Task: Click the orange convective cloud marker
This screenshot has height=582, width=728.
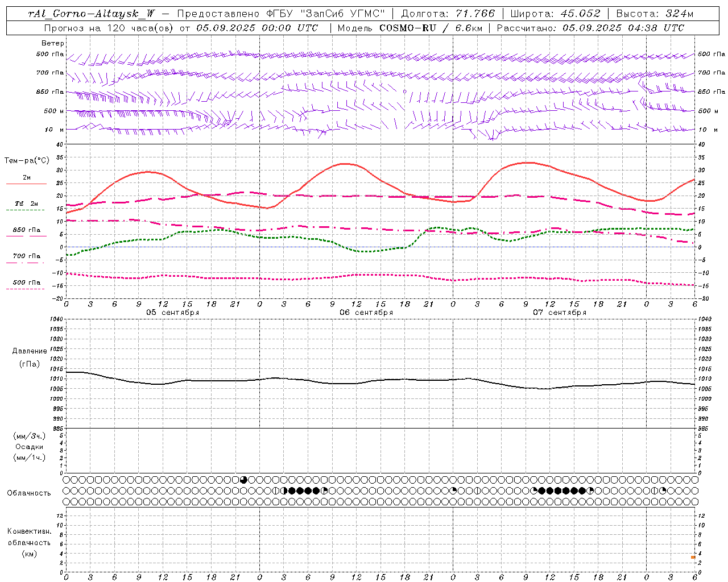Action: (693, 558)
